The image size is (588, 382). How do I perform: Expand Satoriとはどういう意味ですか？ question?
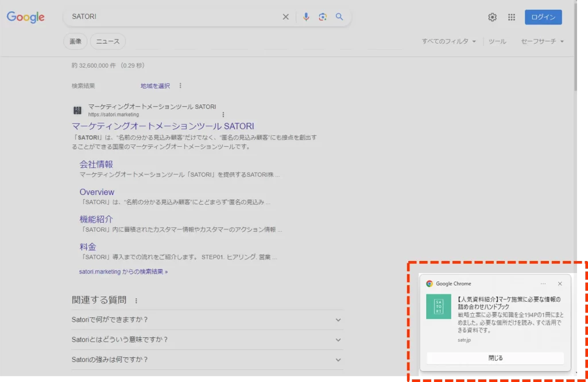207,340
